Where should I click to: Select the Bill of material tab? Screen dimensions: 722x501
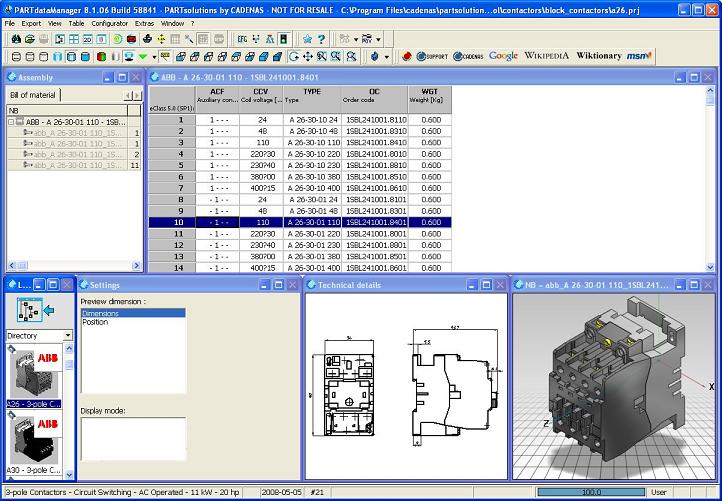[x=32, y=95]
